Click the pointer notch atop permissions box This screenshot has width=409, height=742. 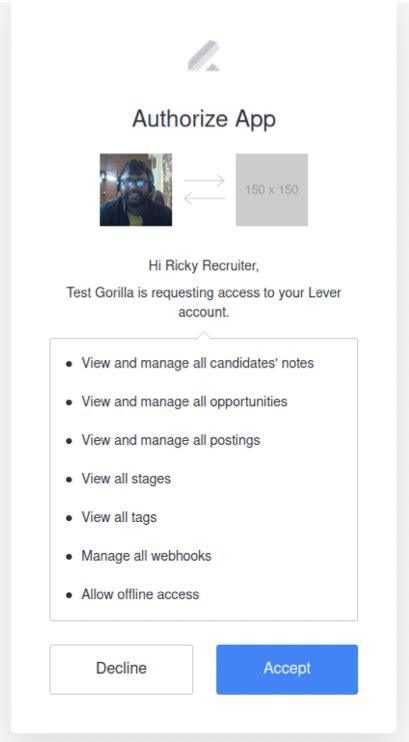coord(204,335)
